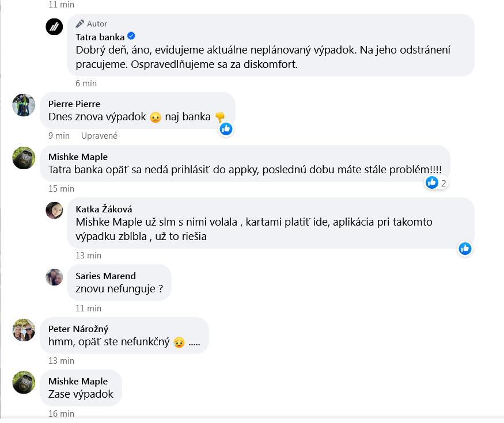The height and width of the screenshot is (423, 504).
Task: Click the Katka Žáková name link
Action: 104,209
